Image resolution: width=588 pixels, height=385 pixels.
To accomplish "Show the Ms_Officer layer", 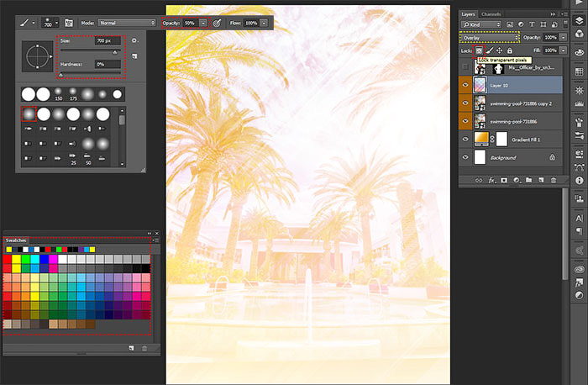I will (465, 67).
